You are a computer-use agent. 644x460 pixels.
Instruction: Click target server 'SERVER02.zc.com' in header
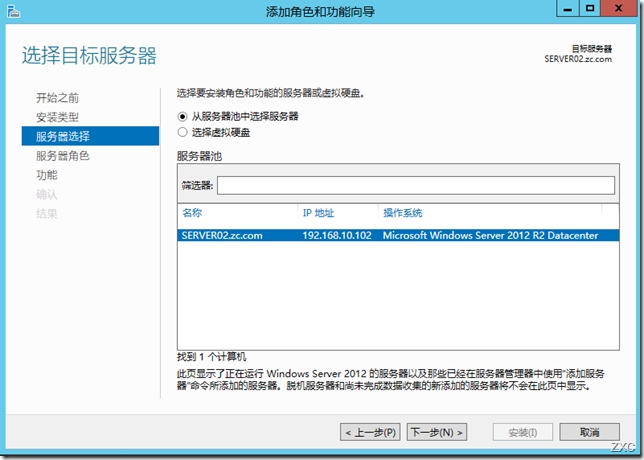coord(578,59)
